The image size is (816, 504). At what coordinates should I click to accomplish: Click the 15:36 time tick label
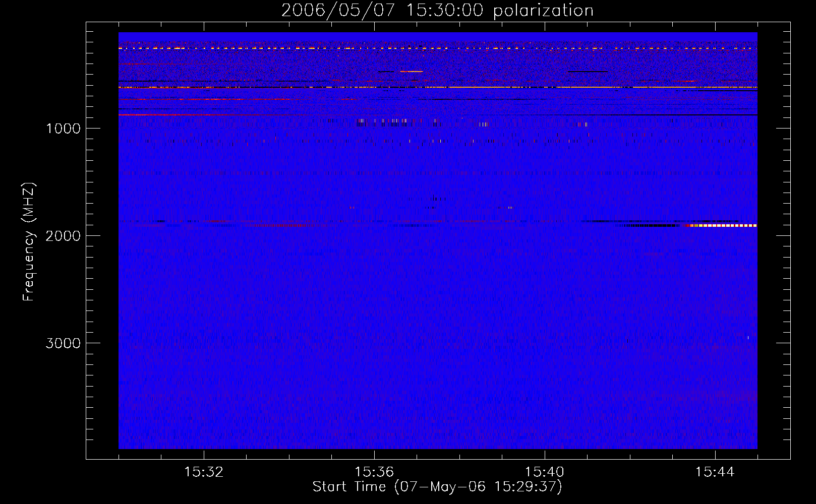(x=374, y=472)
